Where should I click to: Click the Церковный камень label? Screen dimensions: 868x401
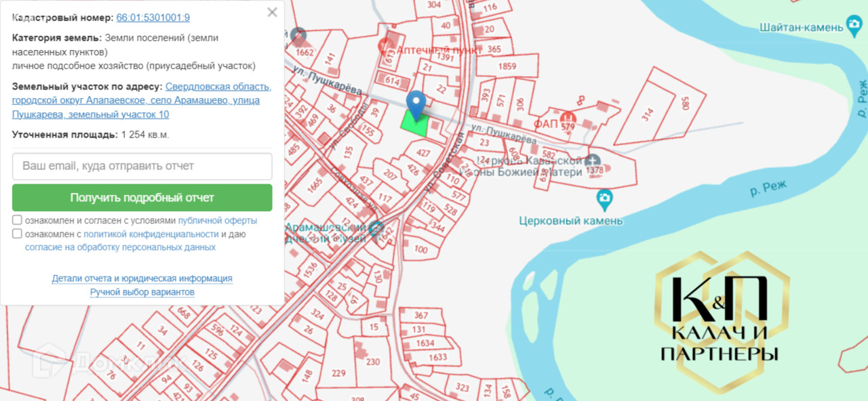pyautogui.click(x=570, y=221)
